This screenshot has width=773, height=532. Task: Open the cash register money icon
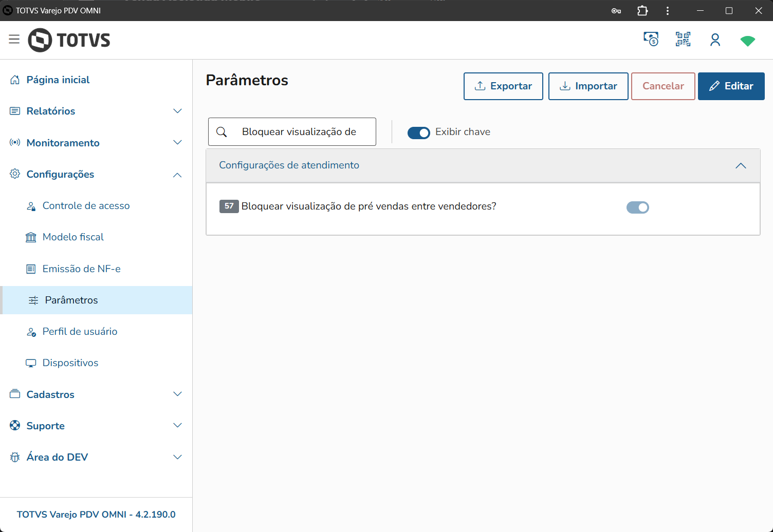[x=651, y=39]
